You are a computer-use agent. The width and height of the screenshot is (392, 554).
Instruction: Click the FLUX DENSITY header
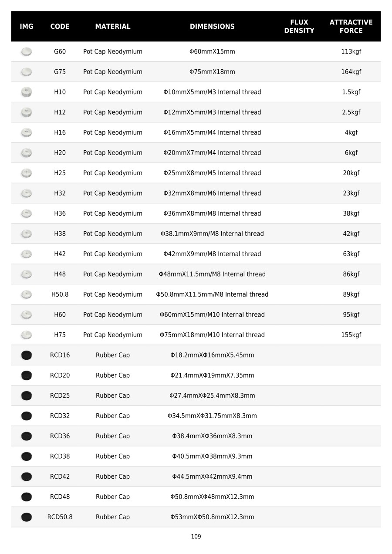click(x=299, y=27)
